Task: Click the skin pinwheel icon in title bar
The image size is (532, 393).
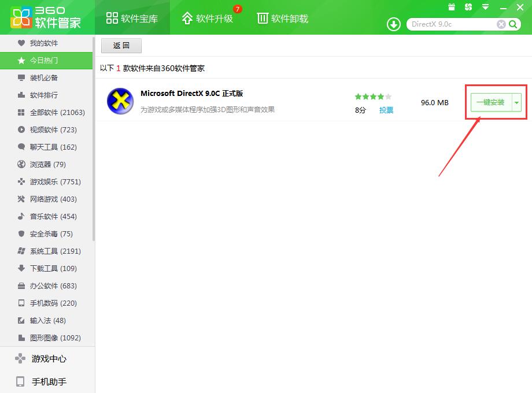Action: coord(468,7)
